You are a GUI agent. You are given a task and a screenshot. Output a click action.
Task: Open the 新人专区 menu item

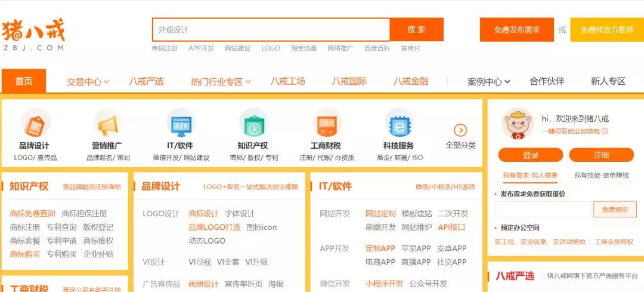[x=608, y=81]
